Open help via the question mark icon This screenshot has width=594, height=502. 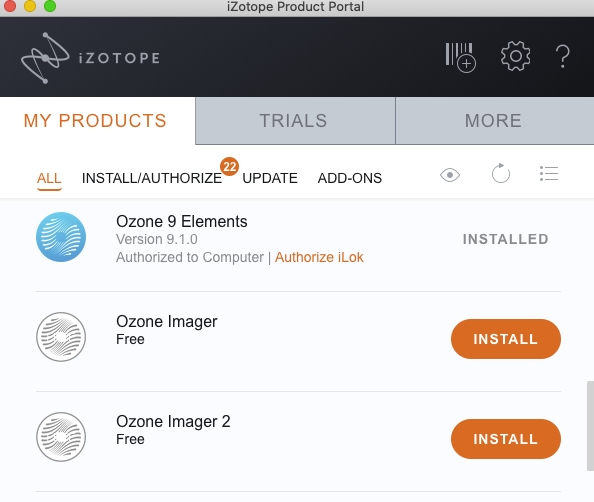(563, 56)
